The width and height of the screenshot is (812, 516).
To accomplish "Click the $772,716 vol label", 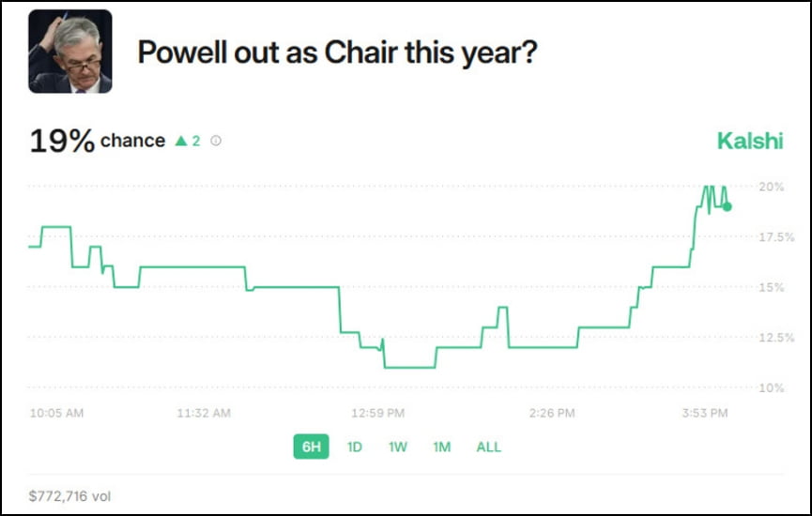I will pyautogui.click(x=69, y=496).
